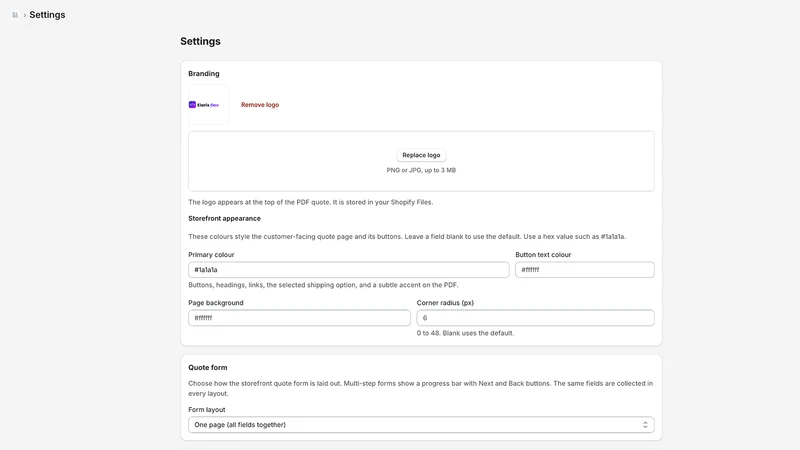This screenshot has height=450, width=800.
Task: Click the Settings page heading
Action: pyautogui.click(x=200, y=41)
